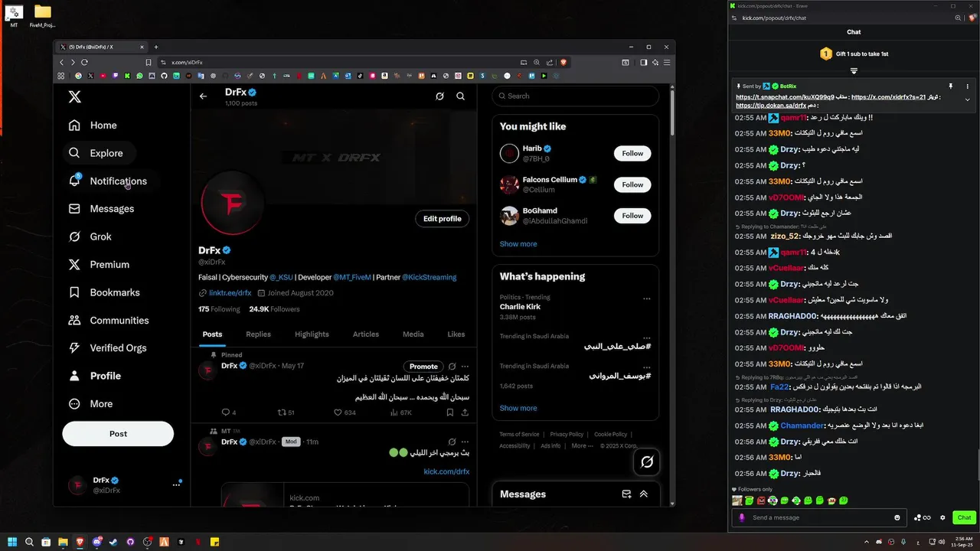Click the reply icon on pinned post

pyautogui.click(x=225, y=412)
